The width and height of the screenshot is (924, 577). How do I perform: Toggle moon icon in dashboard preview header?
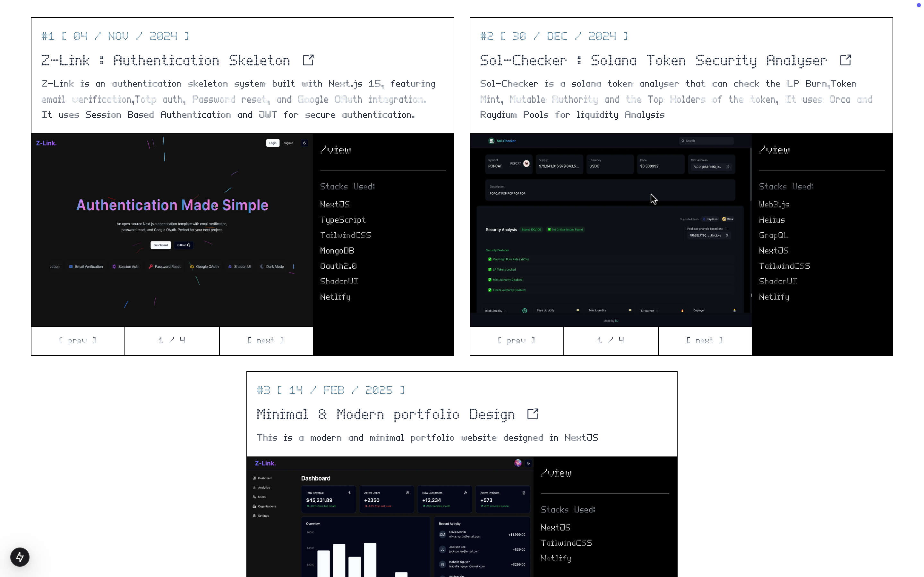click(x=528, y=463)
